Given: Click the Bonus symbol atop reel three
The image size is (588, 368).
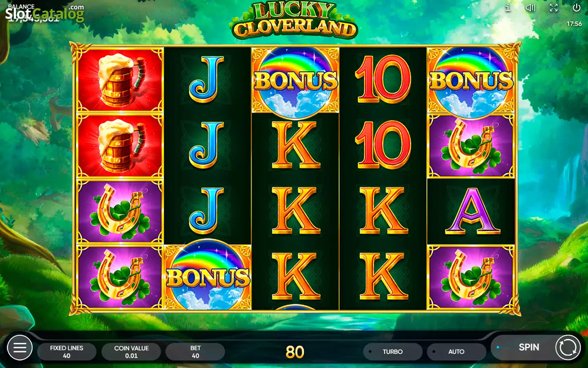Looking at the screenshot, I should [296, 81].
